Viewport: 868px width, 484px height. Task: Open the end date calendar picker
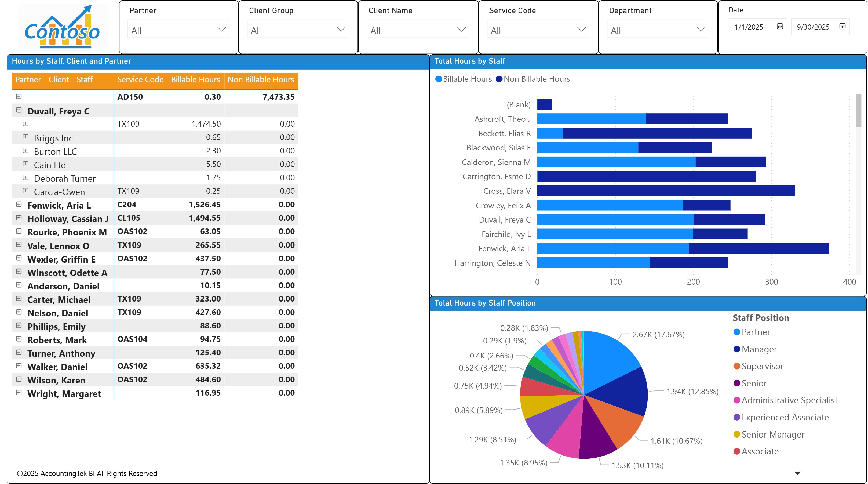tap(842, 27)
